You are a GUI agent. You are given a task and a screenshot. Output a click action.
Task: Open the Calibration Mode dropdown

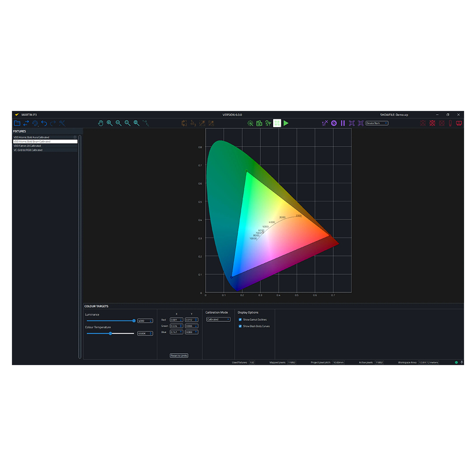218,319
